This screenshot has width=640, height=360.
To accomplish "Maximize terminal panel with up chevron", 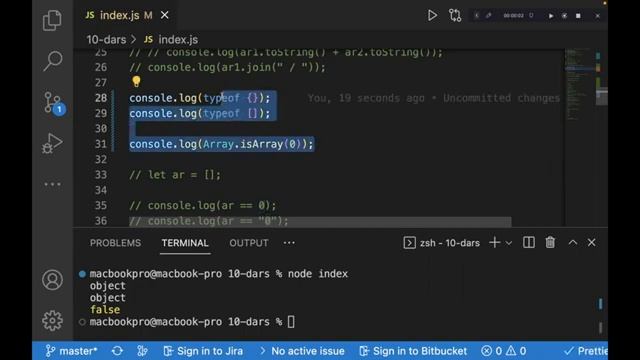I will (x=573, y=242).
